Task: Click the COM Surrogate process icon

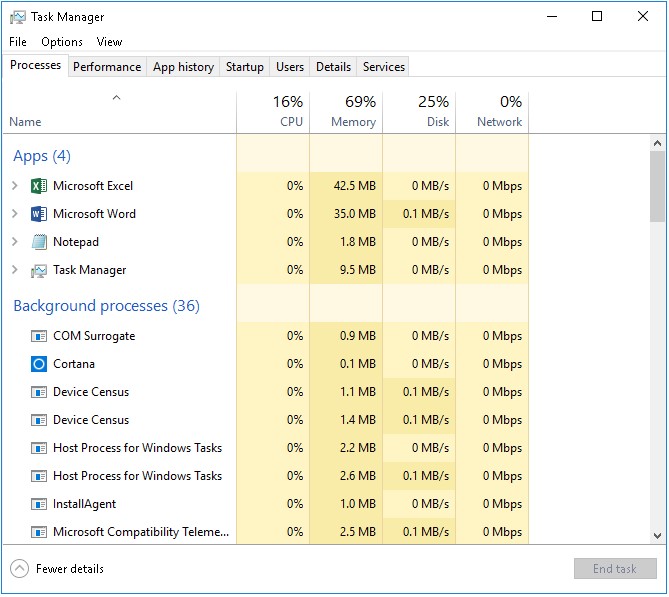Action: (x=39, y=337)
